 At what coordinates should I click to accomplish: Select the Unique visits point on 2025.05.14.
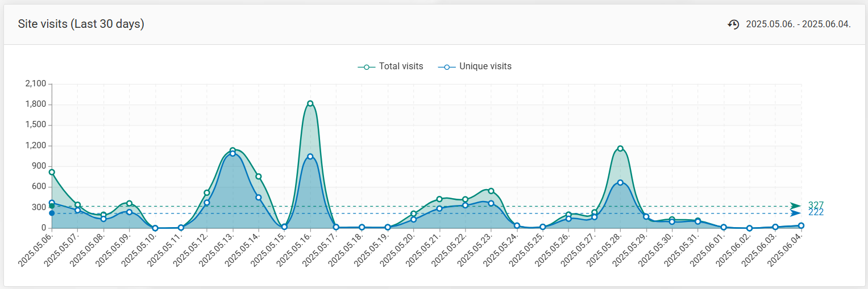click(259, 198)
